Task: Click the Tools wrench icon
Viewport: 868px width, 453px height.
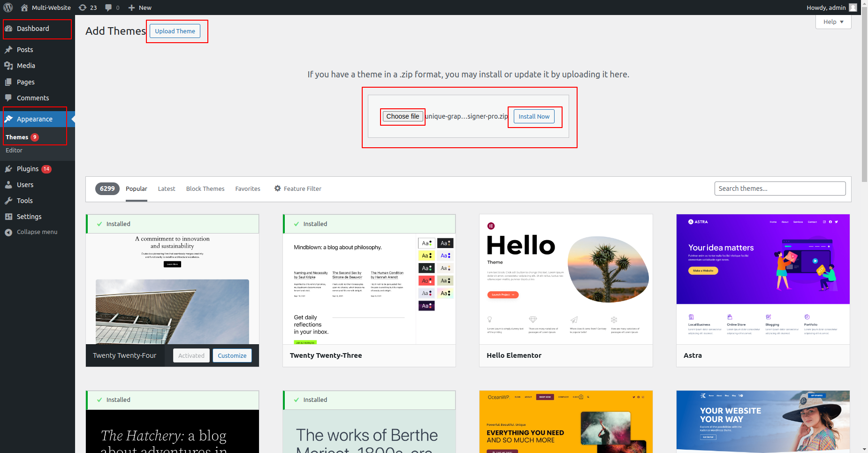Action: 8,201
